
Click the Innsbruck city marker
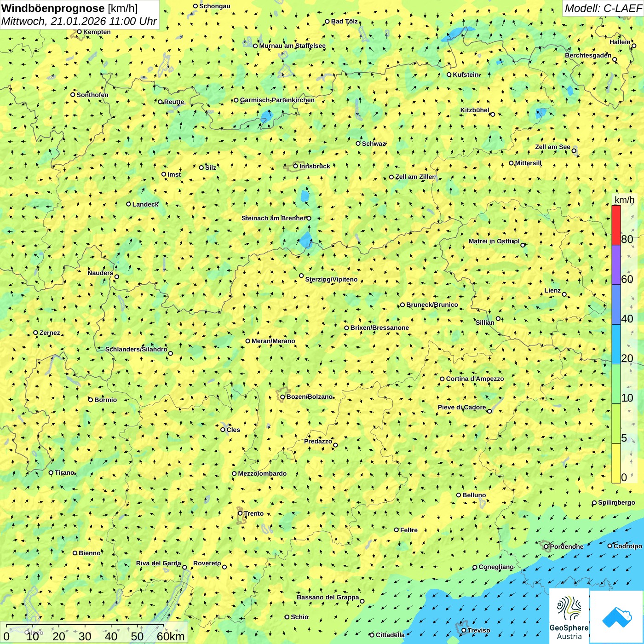click(x=296, y=166)
